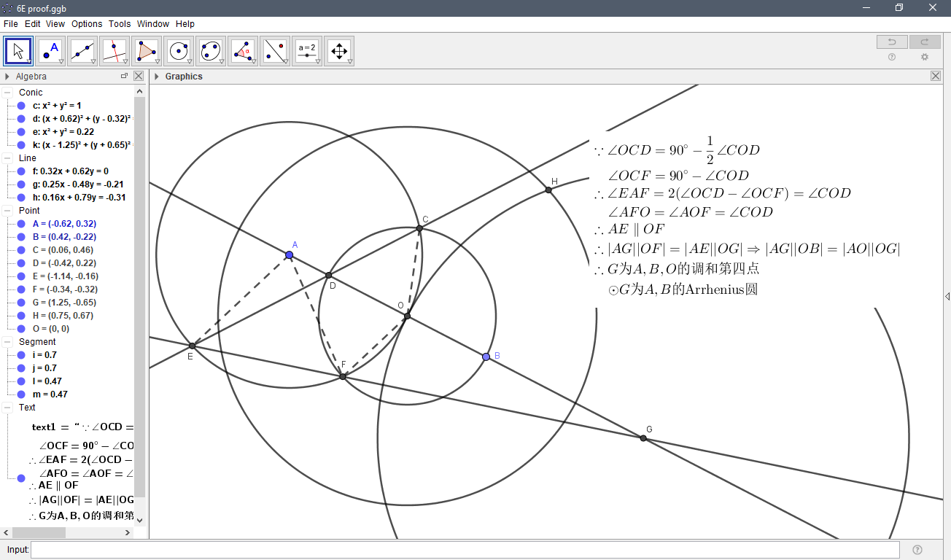This screenshot has width=951, height=560.
Task: Activate the Line tool
Action: click(x=82, y=51)
